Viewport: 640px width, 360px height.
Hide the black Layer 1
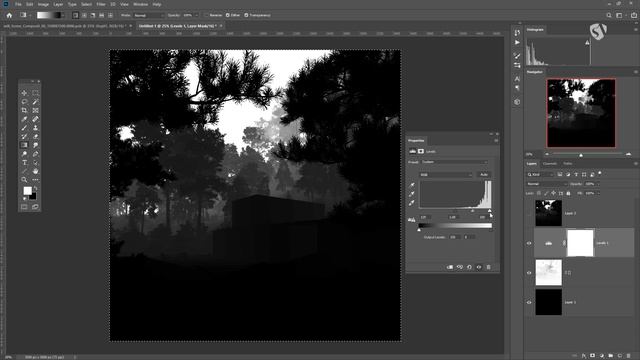(x=529, y=302)
